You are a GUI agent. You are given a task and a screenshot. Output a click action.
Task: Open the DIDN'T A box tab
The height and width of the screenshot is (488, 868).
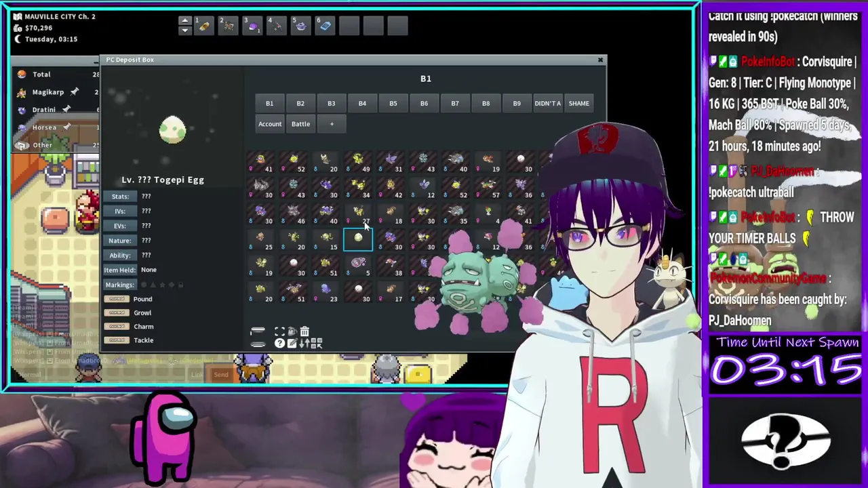[x=547, y=103]
